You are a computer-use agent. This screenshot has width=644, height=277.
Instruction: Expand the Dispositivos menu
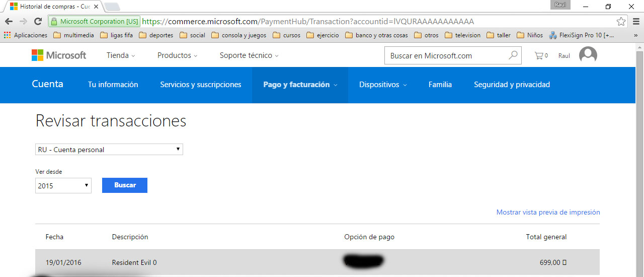[383, 85]
